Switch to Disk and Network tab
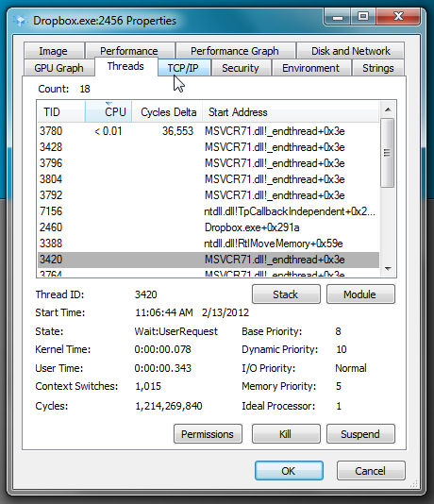The image size is (434, 504). (350, 51)
